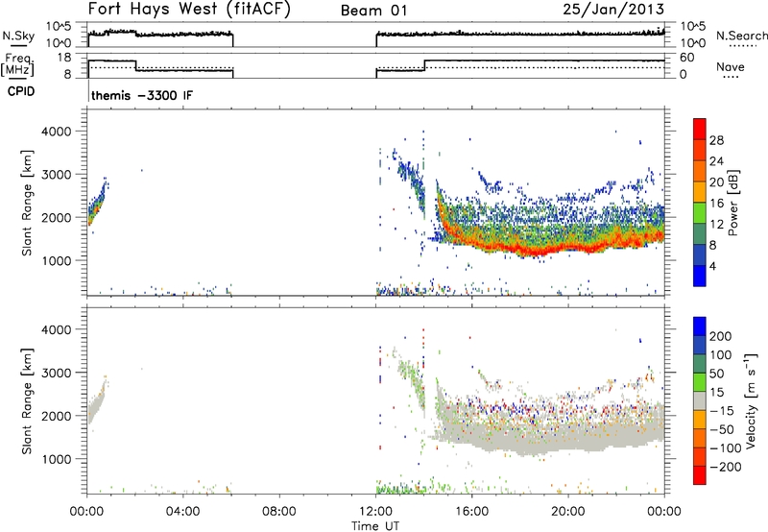
Task: Click the "Slant Range [km]" label of velocity panel
Action: (27, 401)
